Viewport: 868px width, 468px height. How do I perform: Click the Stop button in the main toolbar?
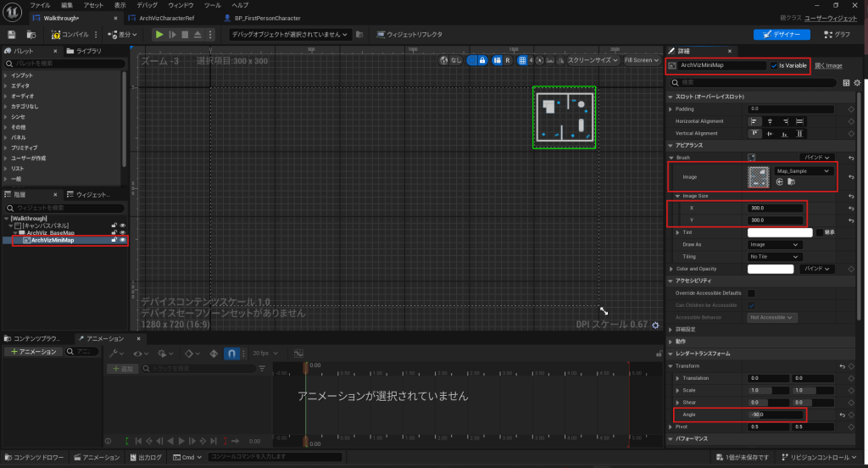pyautogui.click(x=185, y=34)
